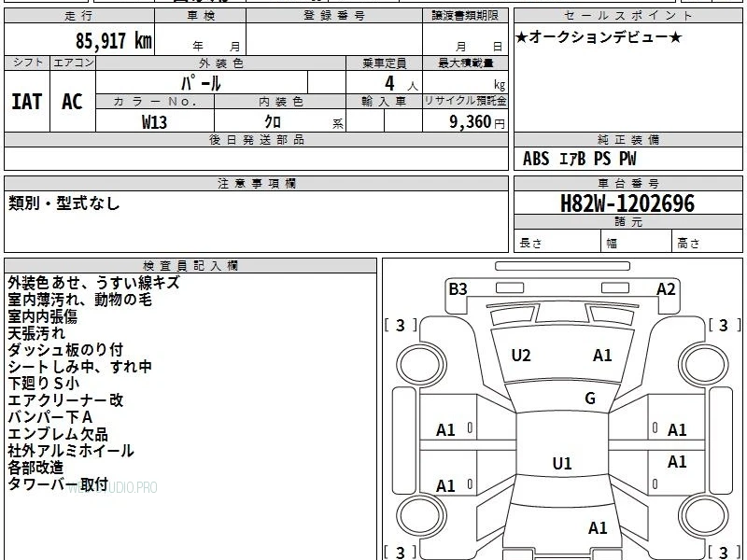Click the "輸入車" header cell
This screenshot has width=747, height=560.
pos(384,102)
